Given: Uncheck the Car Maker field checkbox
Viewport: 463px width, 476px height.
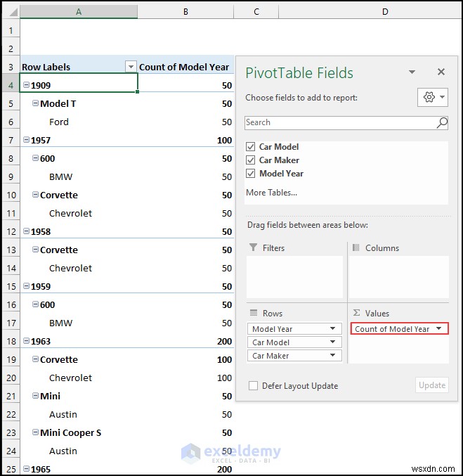Looking at the screenshot, I should (x=251, y=160).
